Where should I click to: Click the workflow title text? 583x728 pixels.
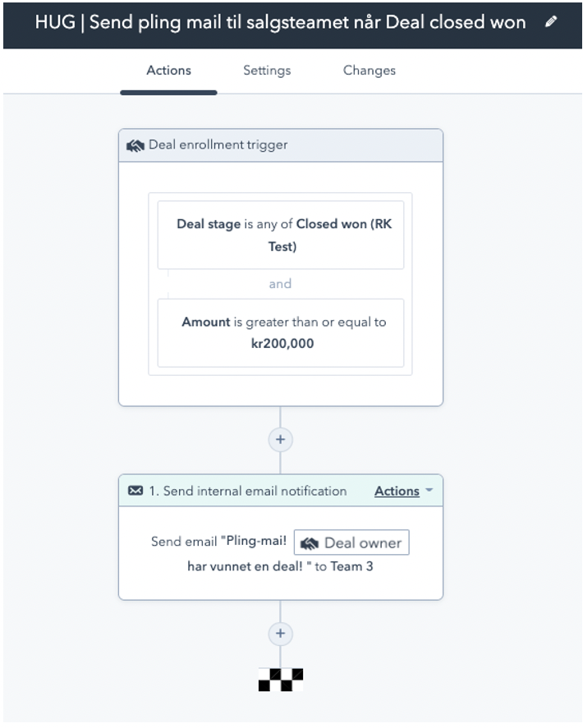pyautogui.click(x=280, y=22)
